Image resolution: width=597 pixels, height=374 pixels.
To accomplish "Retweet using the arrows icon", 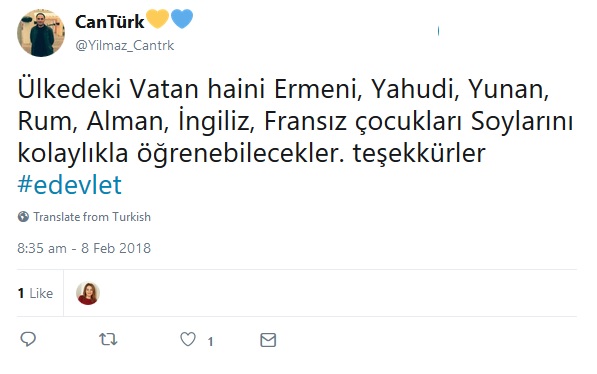I will pos(108,339).
